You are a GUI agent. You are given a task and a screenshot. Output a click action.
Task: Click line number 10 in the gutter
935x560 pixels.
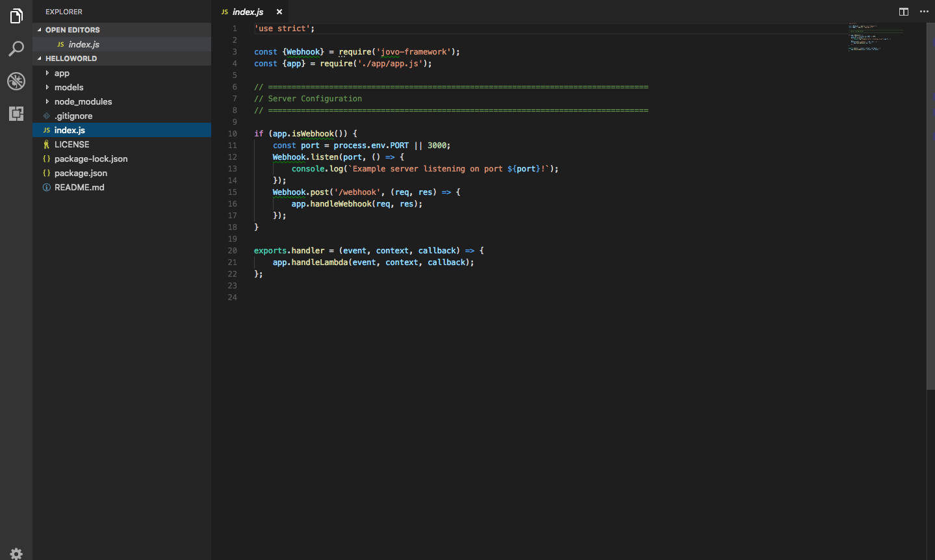pos(233,134)
